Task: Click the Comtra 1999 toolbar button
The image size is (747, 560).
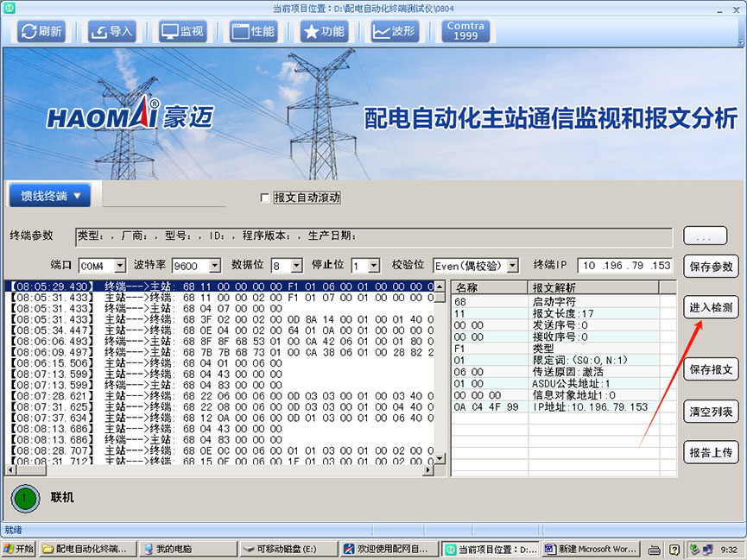Action: (465, 32)
